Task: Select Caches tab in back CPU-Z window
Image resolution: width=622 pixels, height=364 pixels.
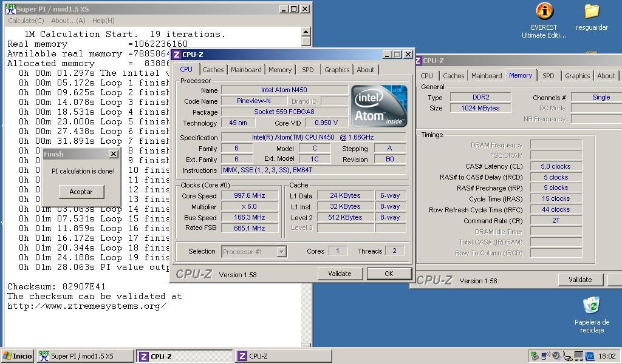Action: [453, 76]
